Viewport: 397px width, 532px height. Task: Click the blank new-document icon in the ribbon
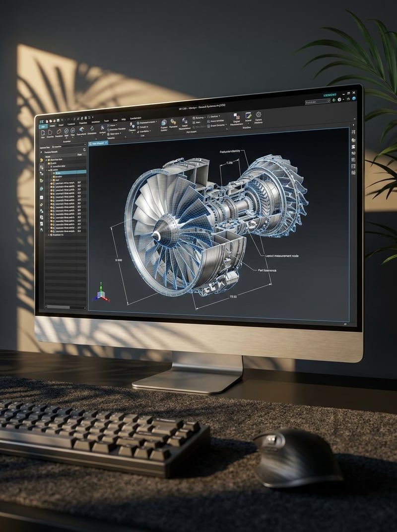pyautogui.click(x=43, y=133)
